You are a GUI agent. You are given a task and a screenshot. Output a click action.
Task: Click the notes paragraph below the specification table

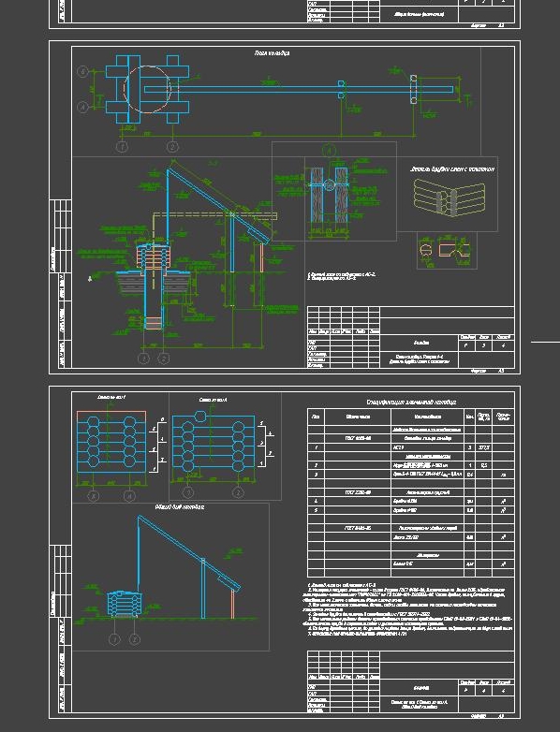coord(409,609)
